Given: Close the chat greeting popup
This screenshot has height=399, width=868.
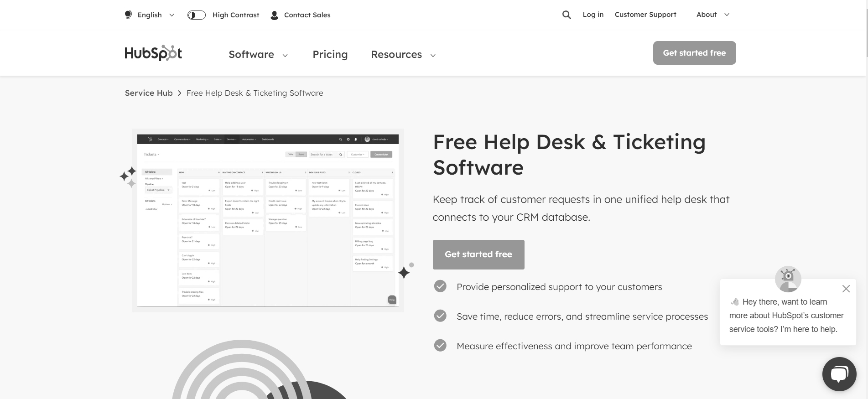Looking at the screenshot, I should point(846,289).
